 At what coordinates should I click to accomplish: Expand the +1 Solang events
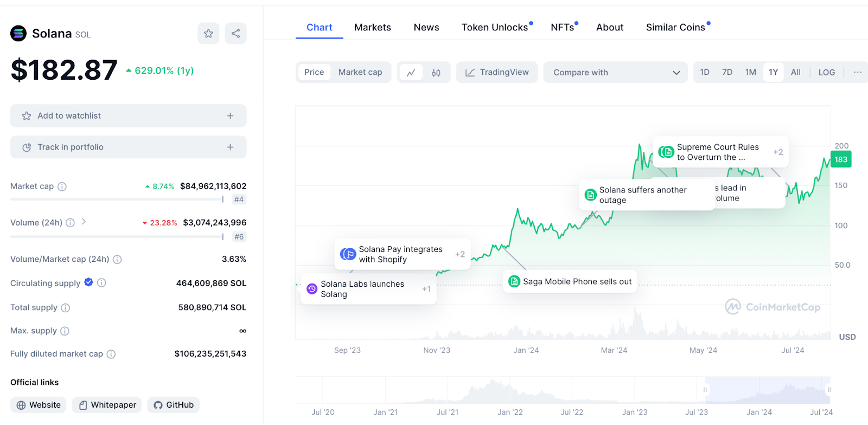tap(426, 289)
